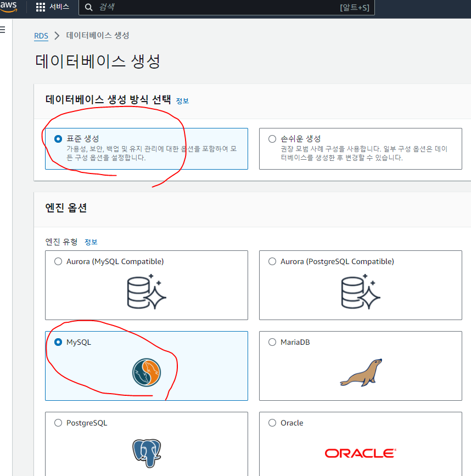
Task: Click the Aurora PostgreSQL Compatible database icon
Action: click(x=361, y=292)
